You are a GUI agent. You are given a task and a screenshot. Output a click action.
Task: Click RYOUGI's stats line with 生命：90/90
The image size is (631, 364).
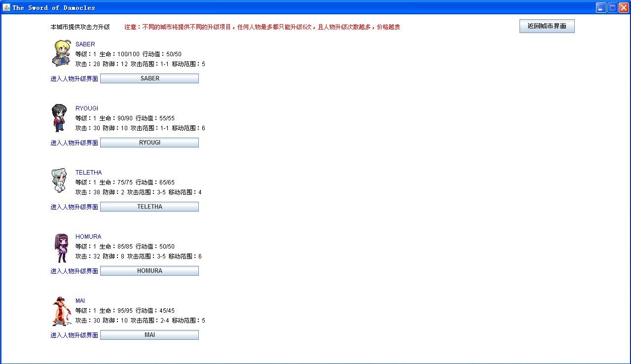click(x=125, y=118)
